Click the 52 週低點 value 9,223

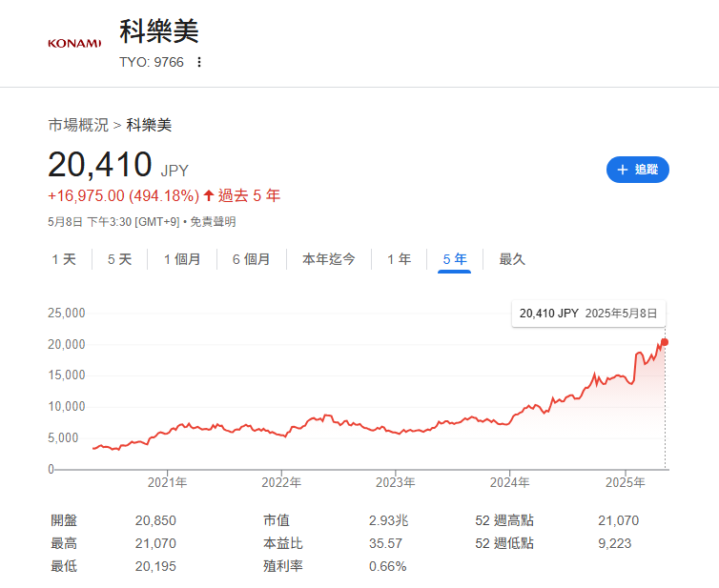pos(614,543)
